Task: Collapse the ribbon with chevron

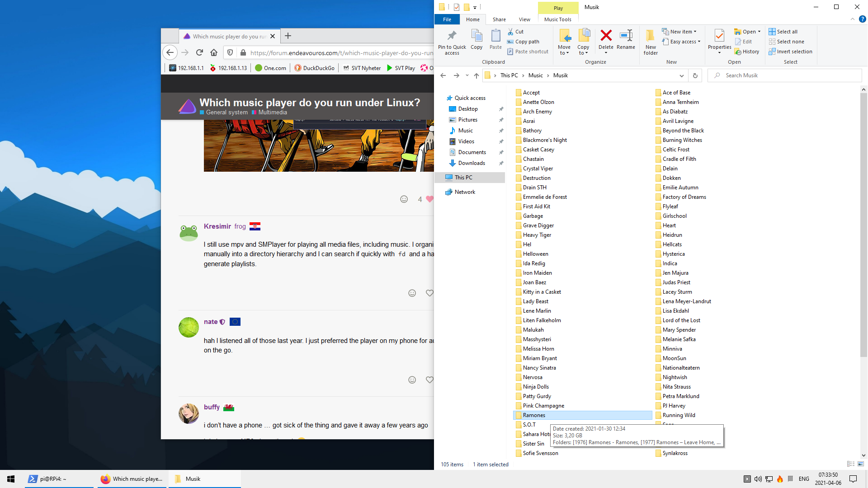Action: coord(852,19)
